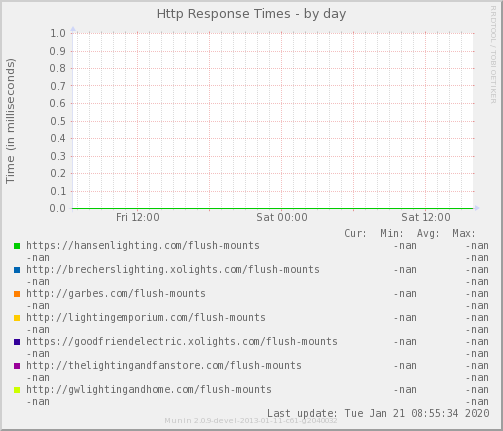The image size is (503, 431).
Task: Click the Munin version footer text
Action: [251, 421]
